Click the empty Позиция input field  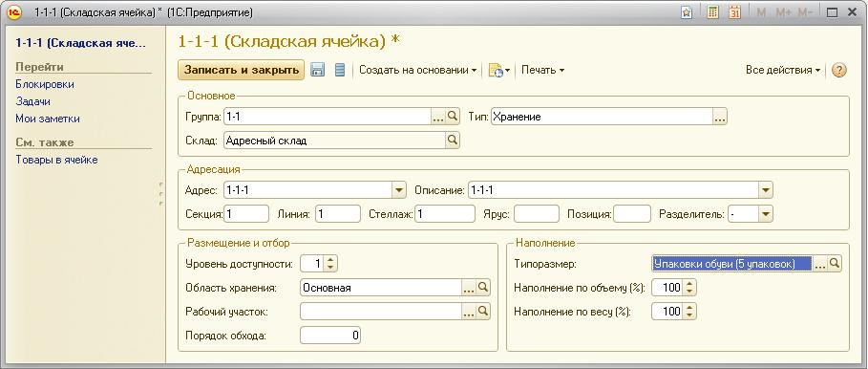[x=632, y=214]
